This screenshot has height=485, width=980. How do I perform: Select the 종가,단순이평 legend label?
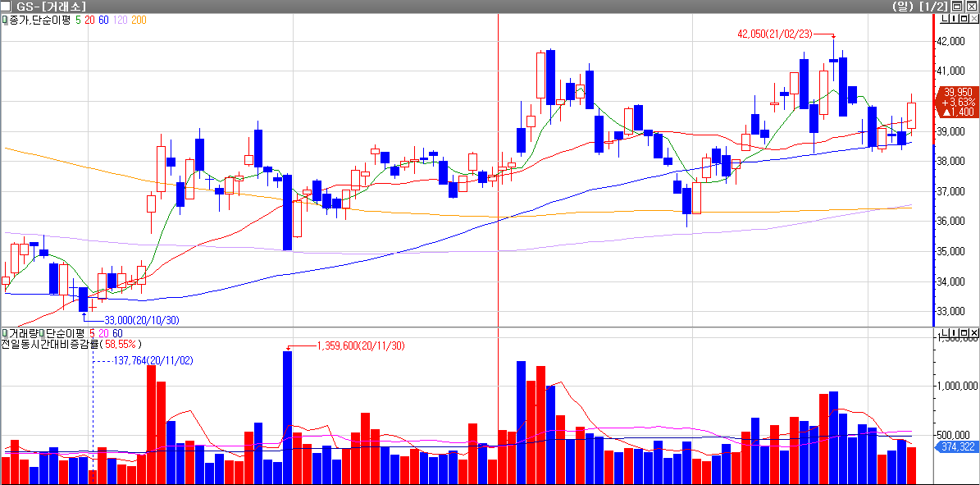pyautogui.click(x=39, y=20)
